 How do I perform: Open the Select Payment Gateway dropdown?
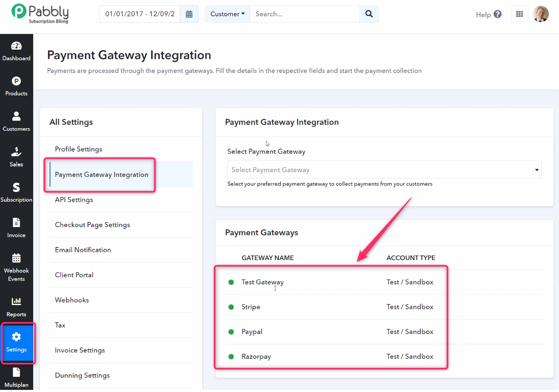tap(384, 170)
